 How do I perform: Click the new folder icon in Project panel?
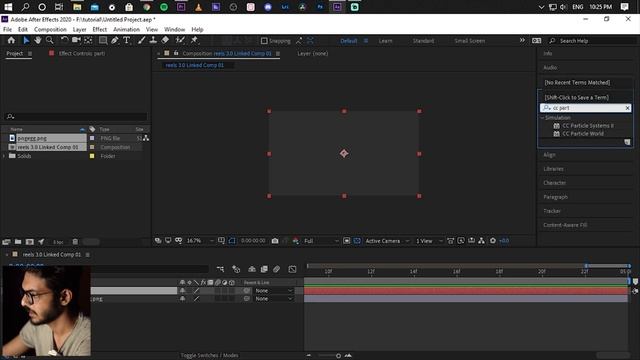(x=18, y=242)
